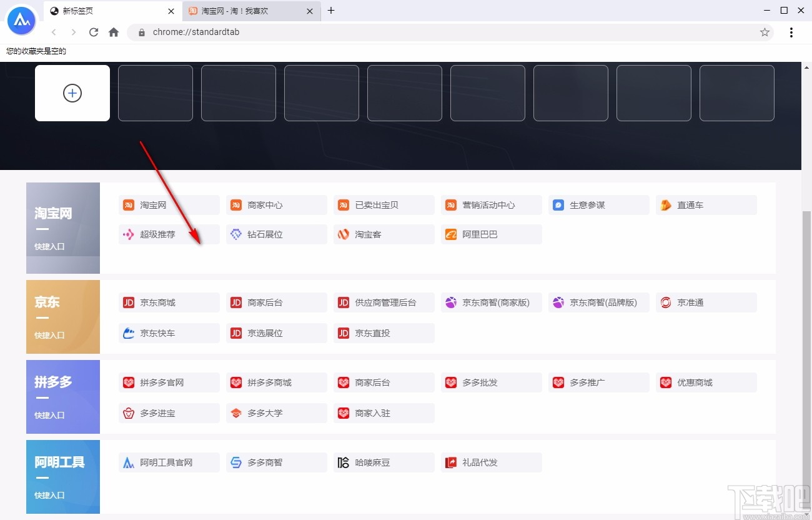This screenshot has height=520, width=812.
Task: Click the 超级推荐 icon
Action: click(x=129, y=234)
